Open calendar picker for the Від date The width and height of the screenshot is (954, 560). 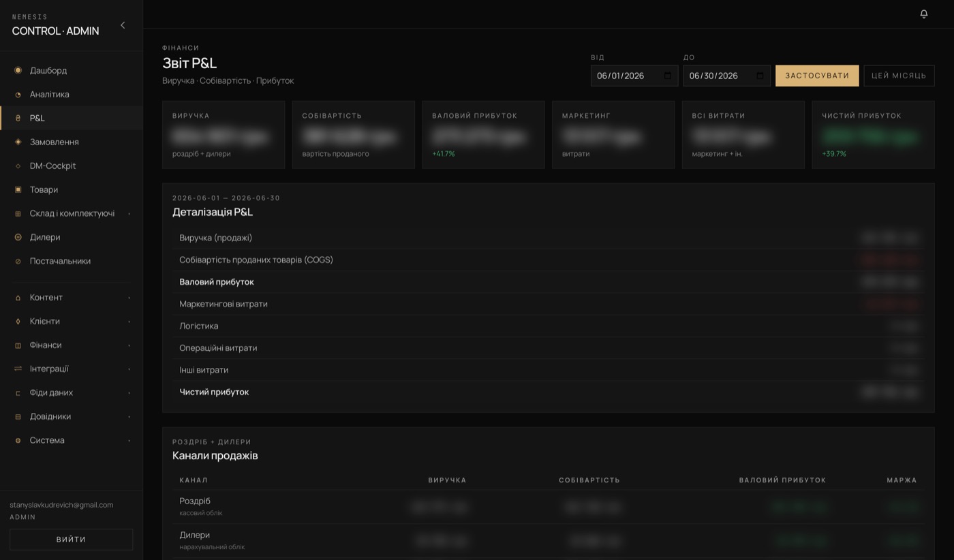coord(668,76)
